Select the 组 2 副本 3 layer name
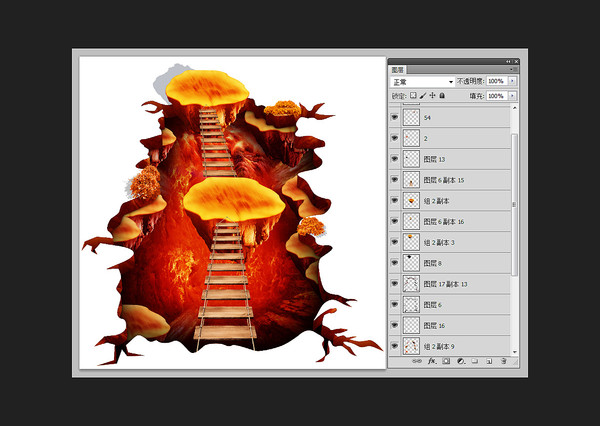Screen dimensions: 600x426 coord(439,242)
